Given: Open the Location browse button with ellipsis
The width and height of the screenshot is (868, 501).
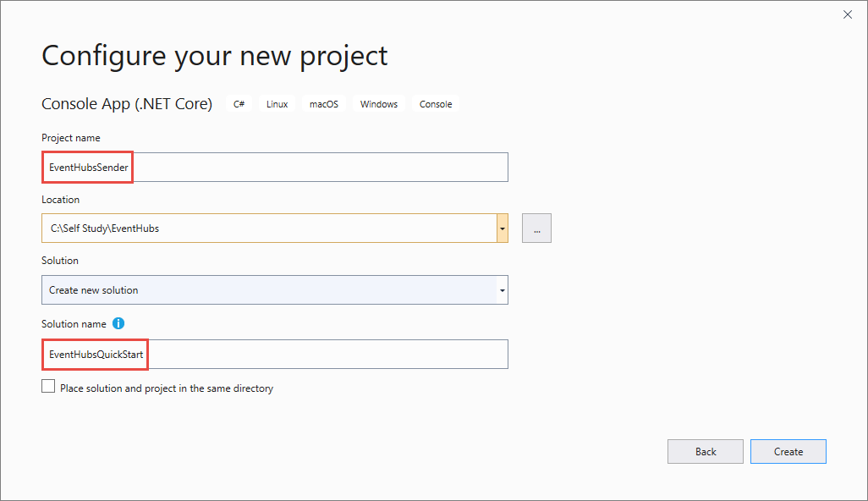Looking at the screenshot, I should [536, 228].
